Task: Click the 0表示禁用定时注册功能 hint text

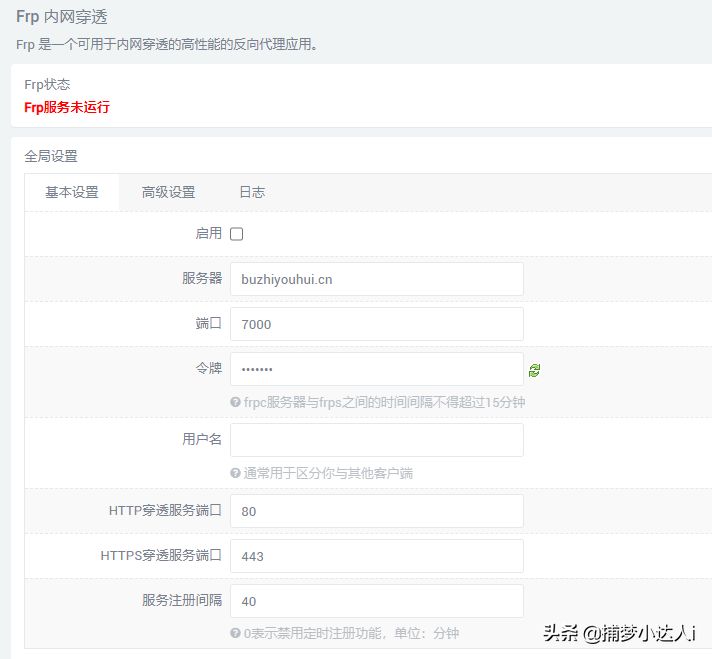Action: point(351,633)
